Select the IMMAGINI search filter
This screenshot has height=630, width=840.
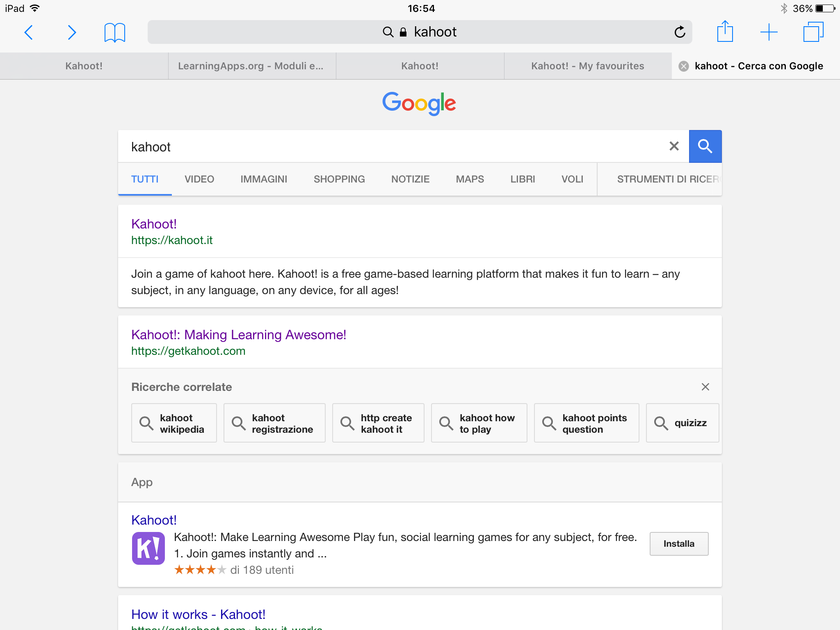click(x=264, y=179)
